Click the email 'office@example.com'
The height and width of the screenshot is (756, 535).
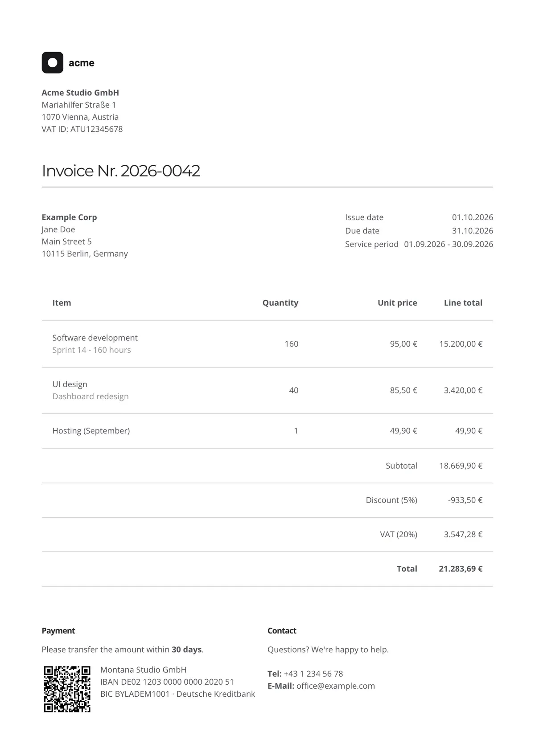pos(336,686)
